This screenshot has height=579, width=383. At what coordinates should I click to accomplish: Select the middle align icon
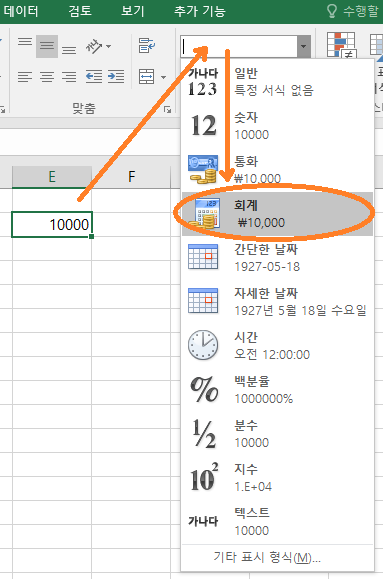click(x=47, y=46)
